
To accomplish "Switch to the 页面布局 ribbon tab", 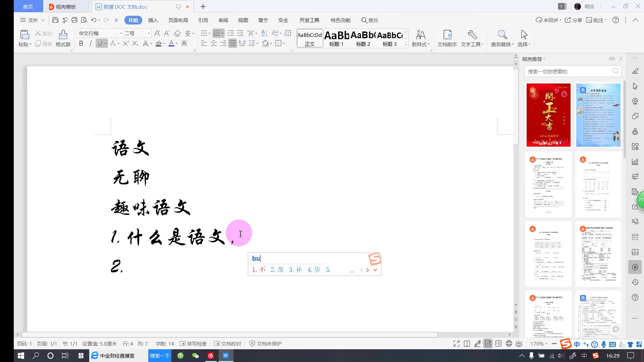I will point(178,20).
